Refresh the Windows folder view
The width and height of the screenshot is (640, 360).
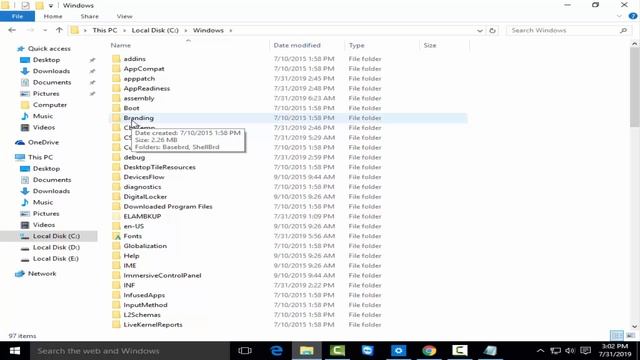492,31
